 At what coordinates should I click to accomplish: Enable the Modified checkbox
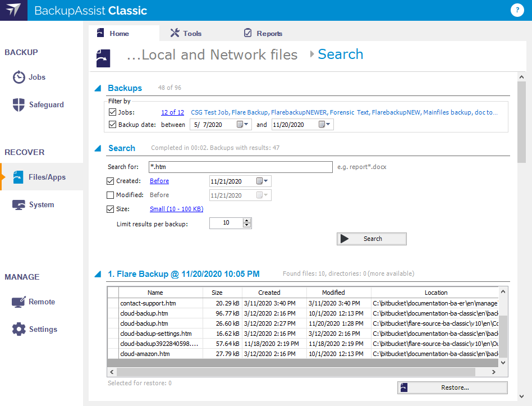click(110, 195)
